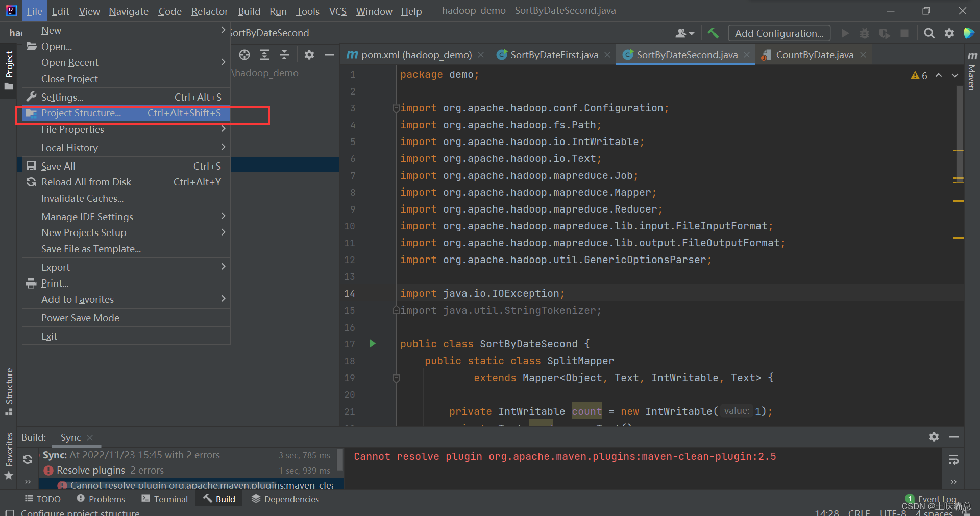This screenshot has width=980, height=516.
Task: Click CRLF line separator in status bar
Action: pyautogui.click(x=859, y=512)
